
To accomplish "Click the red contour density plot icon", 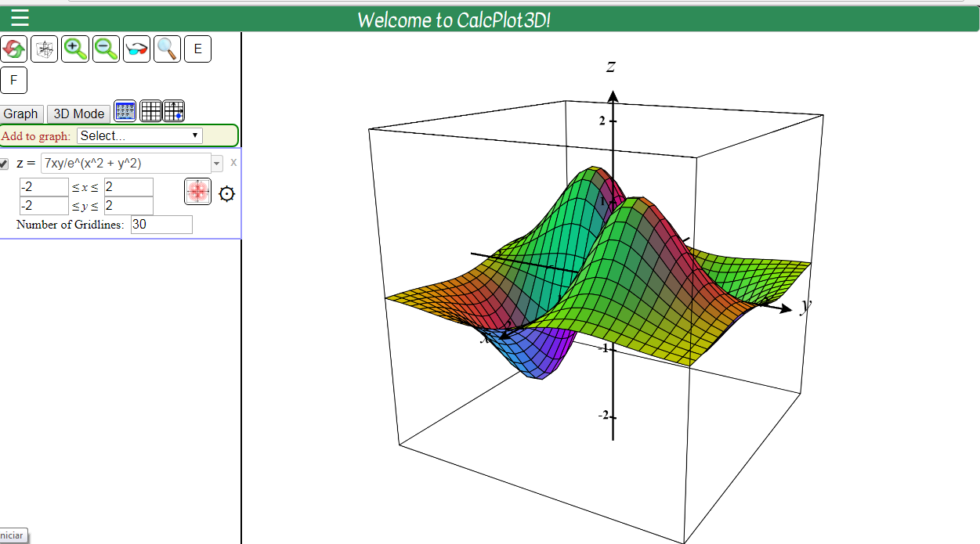I will coord(197,191).
